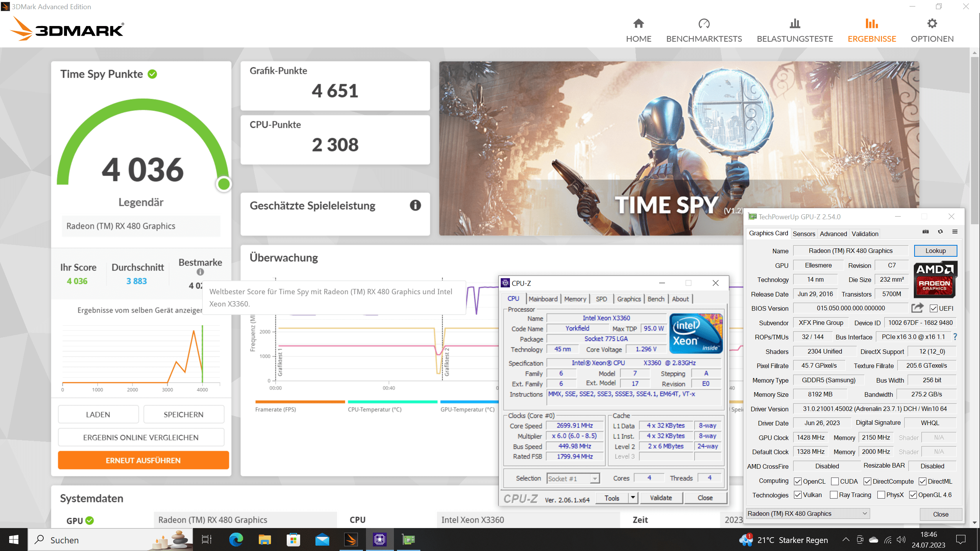Viewport: 980px width, 551px height.
Task: Open the About tab in CPU-Z
Action: point(680,299)
